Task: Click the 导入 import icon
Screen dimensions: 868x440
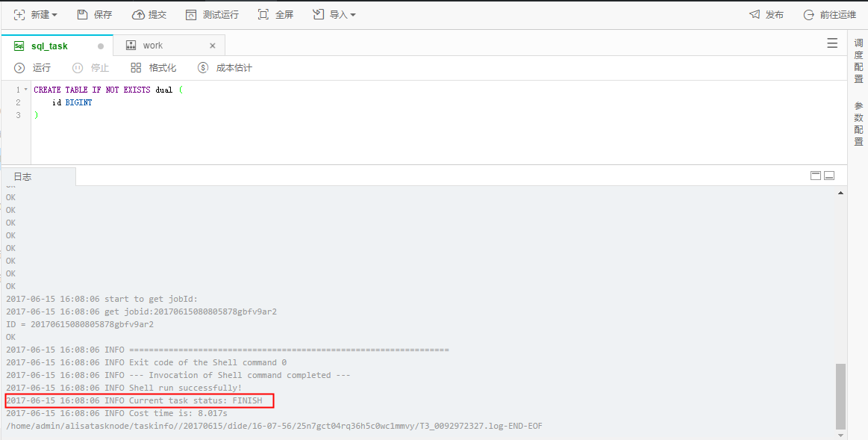Action: point(318,15)
